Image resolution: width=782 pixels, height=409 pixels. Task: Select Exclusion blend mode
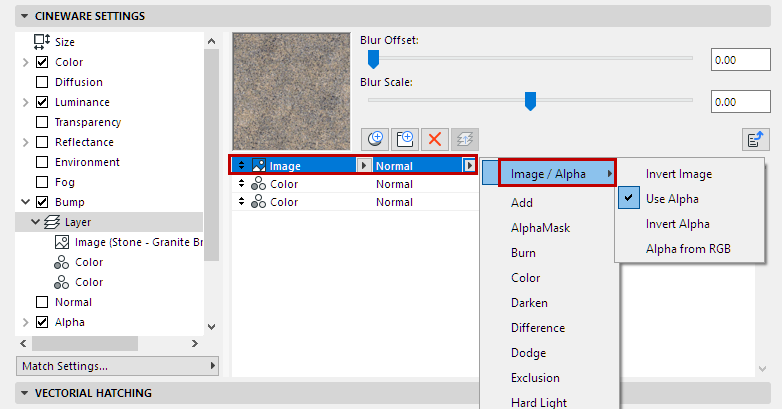535,378
